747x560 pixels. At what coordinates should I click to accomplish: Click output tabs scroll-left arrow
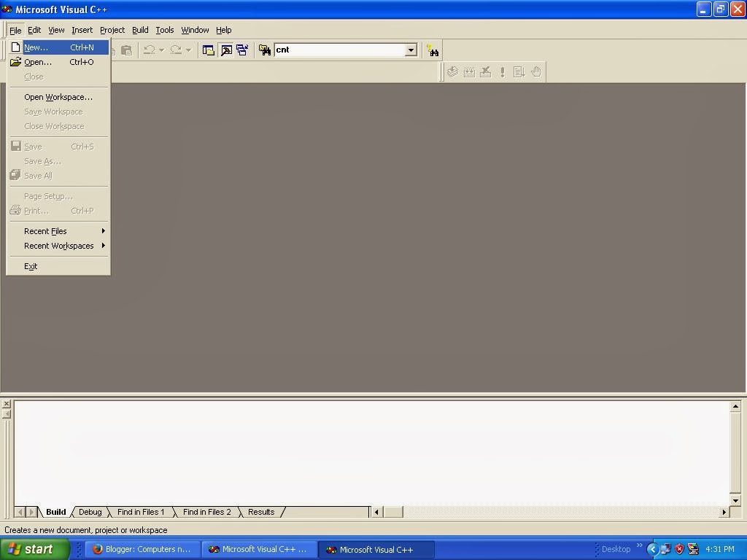pos(20,512)
